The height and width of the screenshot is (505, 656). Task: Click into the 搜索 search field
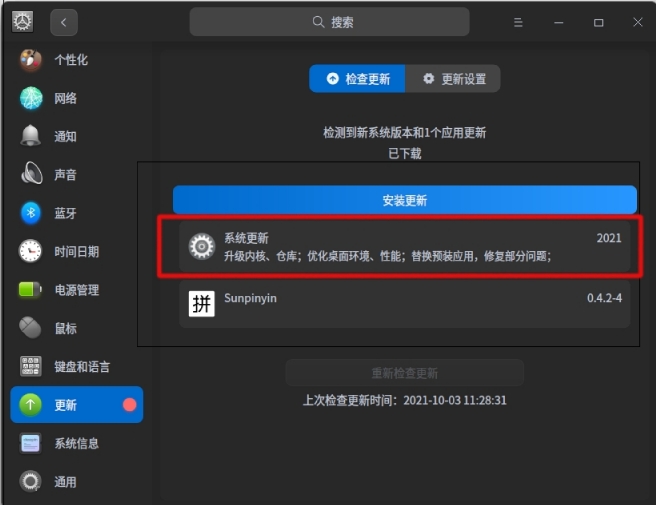329,22
